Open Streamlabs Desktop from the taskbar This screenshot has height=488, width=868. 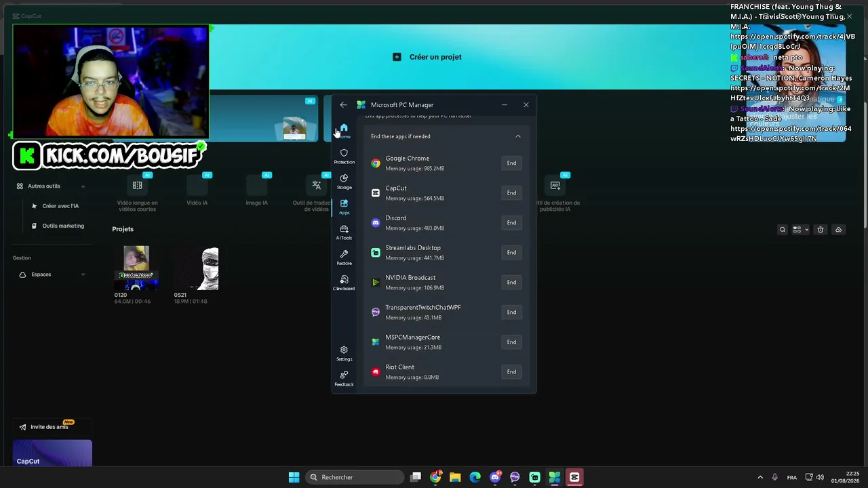pos(534,477)
